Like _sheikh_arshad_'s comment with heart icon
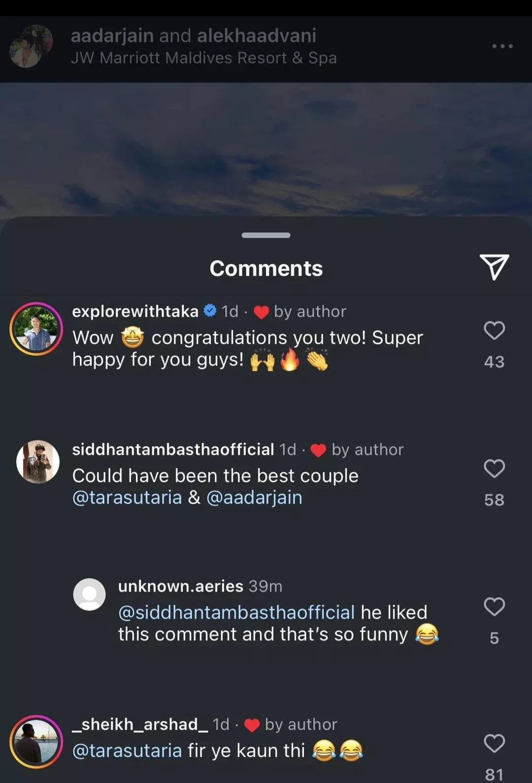The width and height of the screenshot is (532, 783). tap(494, 744)
